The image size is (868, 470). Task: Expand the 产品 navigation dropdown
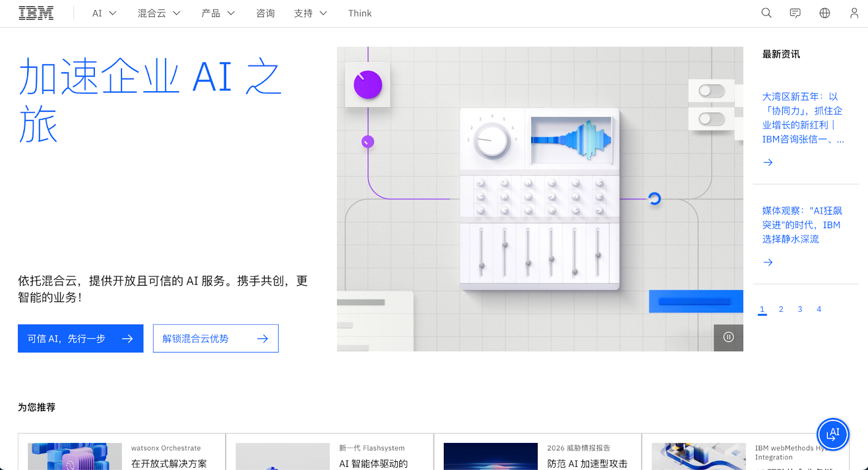(x=218, y=13)
